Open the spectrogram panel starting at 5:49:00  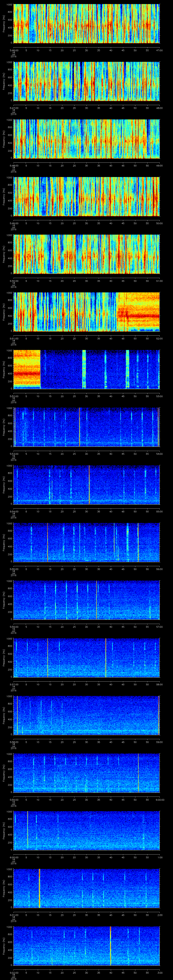[x=87, y=197]
